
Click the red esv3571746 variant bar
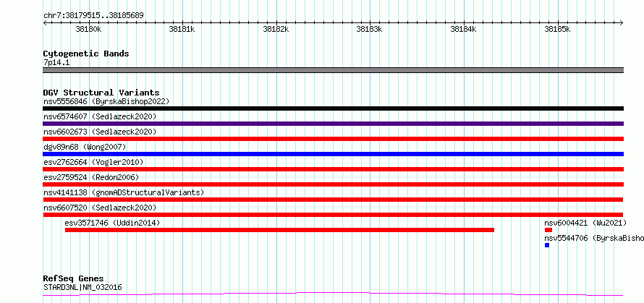click(279, 230)
